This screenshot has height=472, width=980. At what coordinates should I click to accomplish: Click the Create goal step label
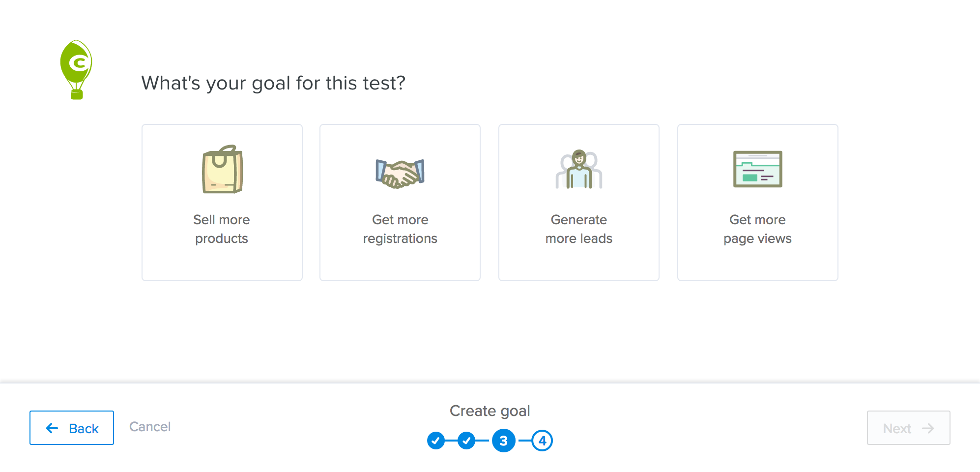[490, 411]
